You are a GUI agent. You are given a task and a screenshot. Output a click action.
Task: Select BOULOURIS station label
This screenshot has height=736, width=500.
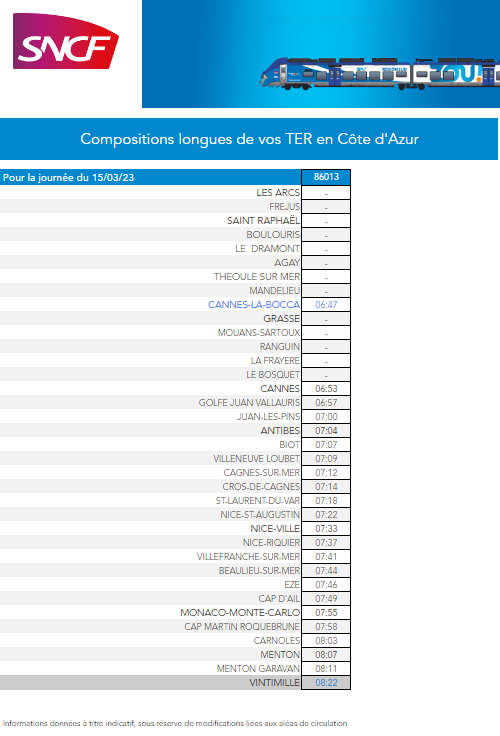273,234
